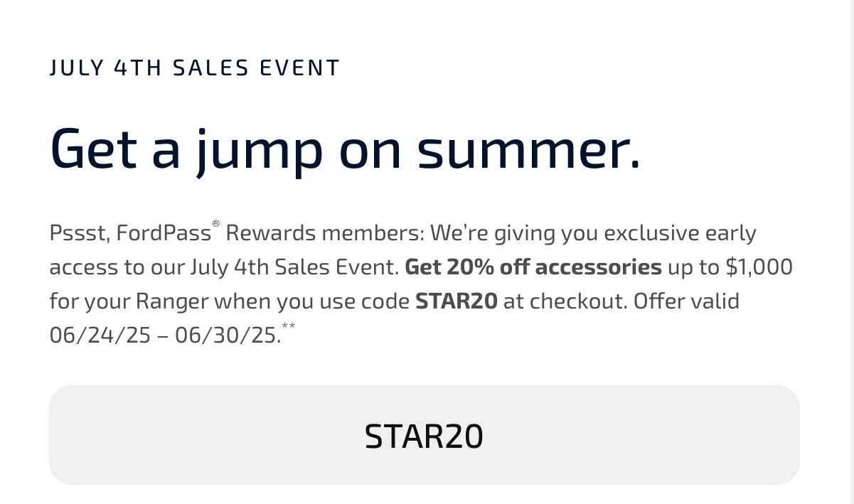This screenshot has width=854, height=504.
Task: Click the word 'jump' in the headline
Action: [x=260, y=151]
